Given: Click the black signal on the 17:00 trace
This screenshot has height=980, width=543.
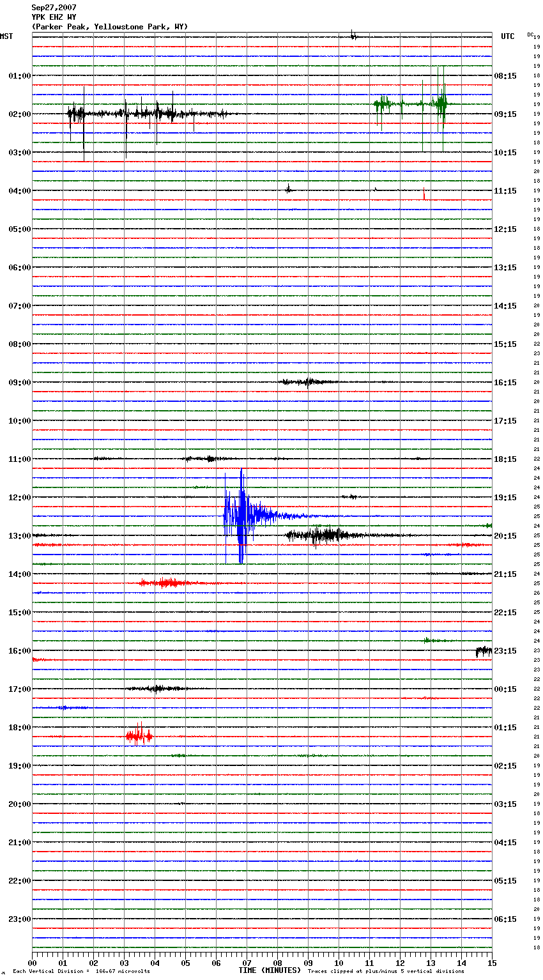Looking at the screenshot, I should (157, 689).
